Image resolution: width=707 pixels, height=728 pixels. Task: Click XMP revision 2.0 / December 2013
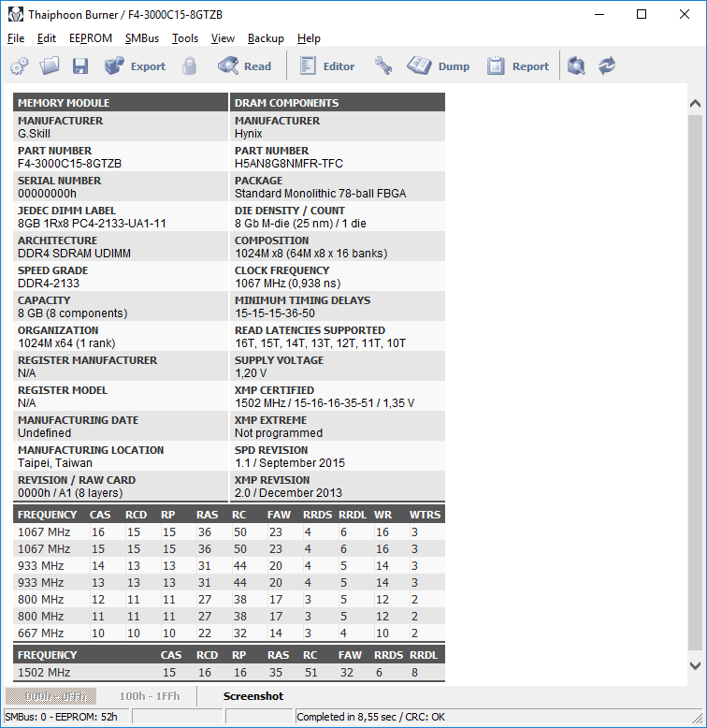288,492
